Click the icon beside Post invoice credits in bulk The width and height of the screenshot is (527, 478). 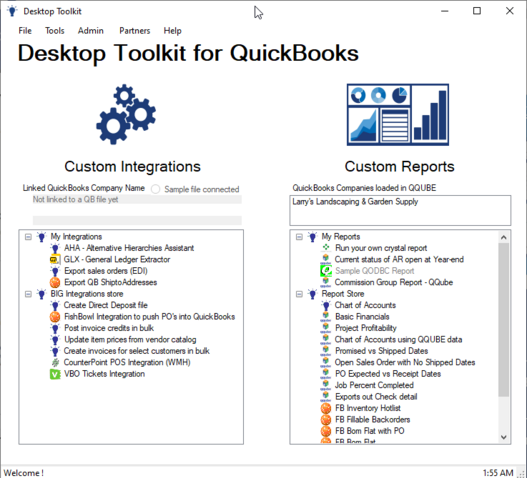(55, 328)
